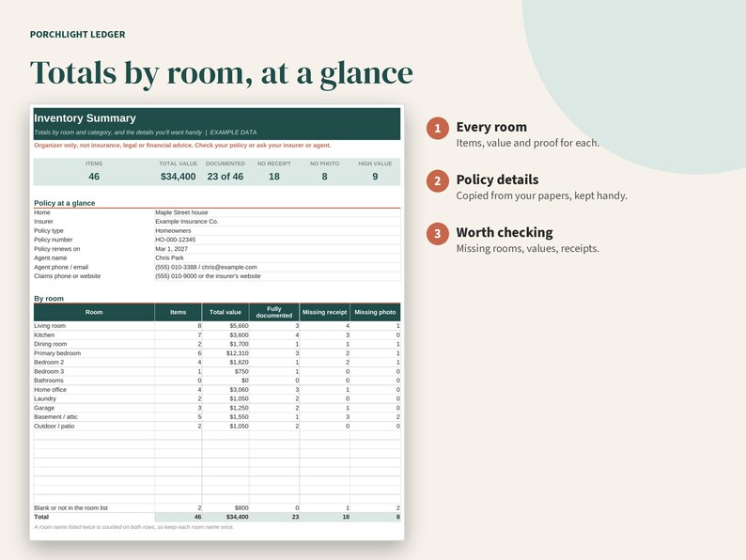
Task: Select the 'Bedroom 3' row label
Action: 49,371
